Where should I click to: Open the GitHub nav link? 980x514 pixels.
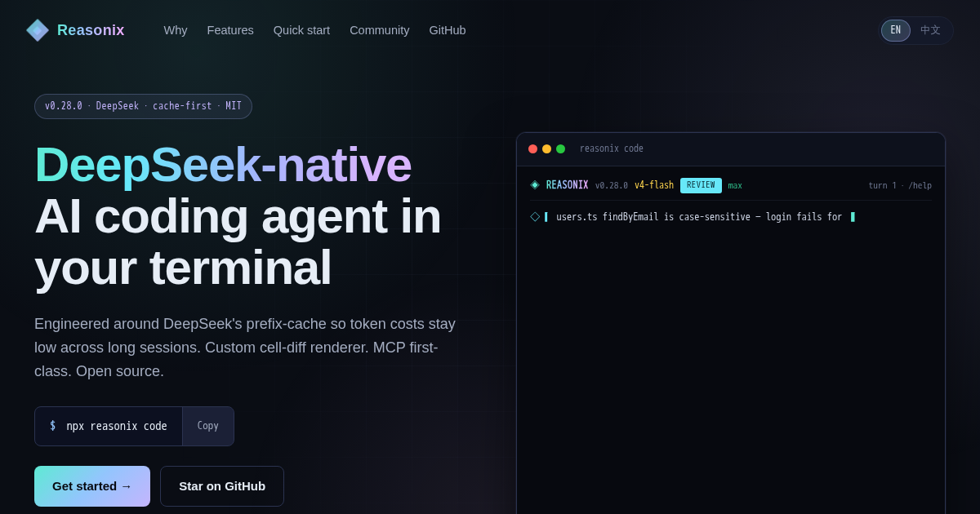pos(448,30)
